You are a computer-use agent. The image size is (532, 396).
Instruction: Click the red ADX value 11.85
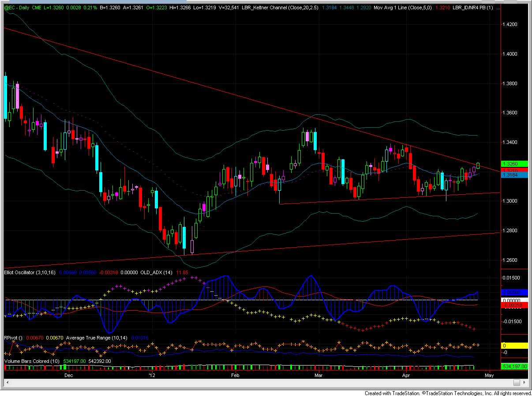coord(182,273)
